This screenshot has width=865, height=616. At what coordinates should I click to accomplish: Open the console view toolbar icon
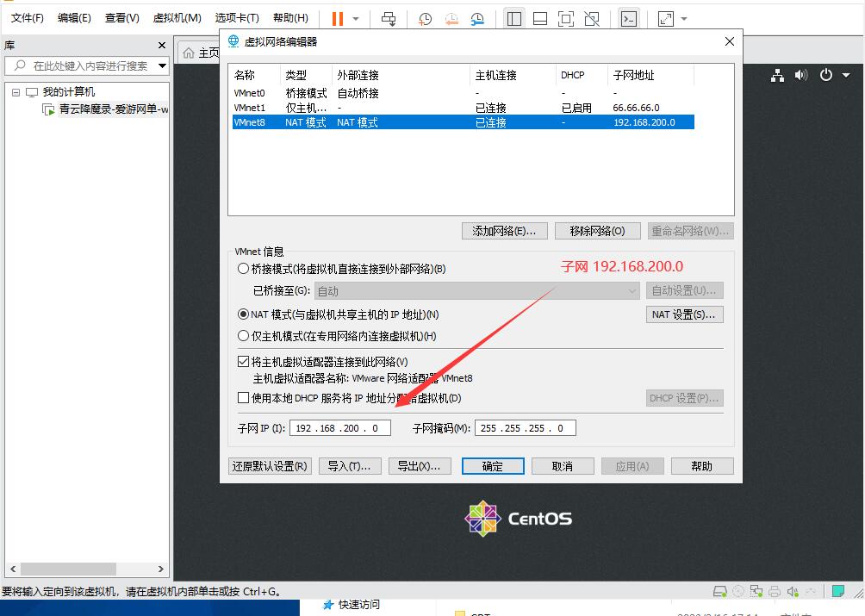point(629,18)
